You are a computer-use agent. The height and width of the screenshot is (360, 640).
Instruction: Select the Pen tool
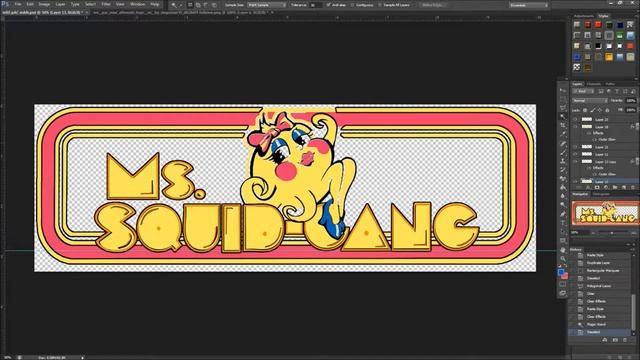563,214
